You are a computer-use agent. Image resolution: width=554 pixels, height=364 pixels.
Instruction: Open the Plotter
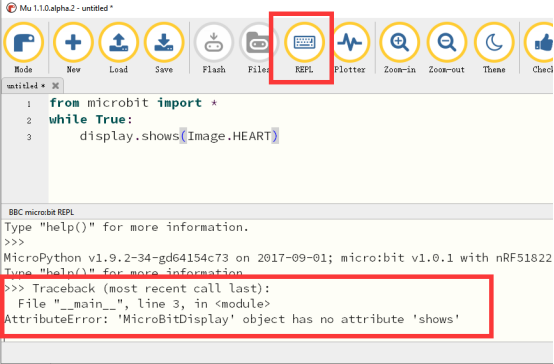pos(350,48)
